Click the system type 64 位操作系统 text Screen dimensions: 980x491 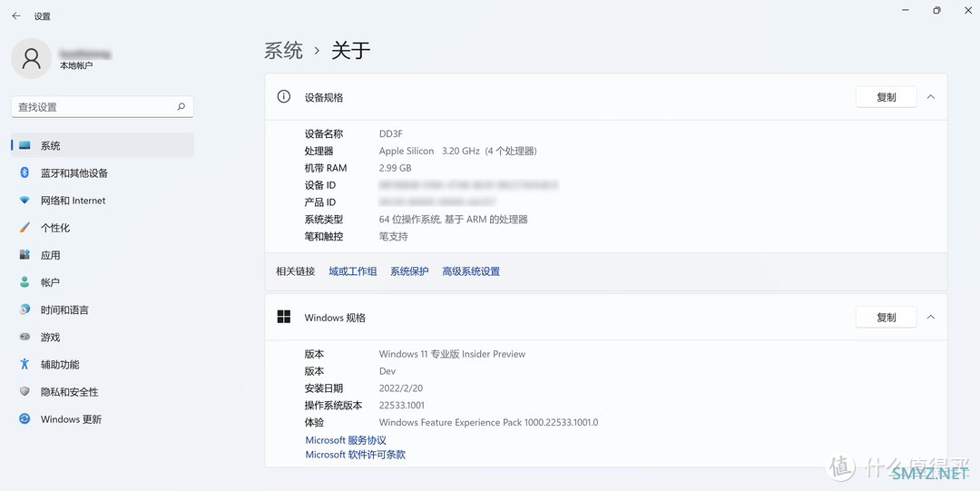pyautogui.click(x=453, y=219)
